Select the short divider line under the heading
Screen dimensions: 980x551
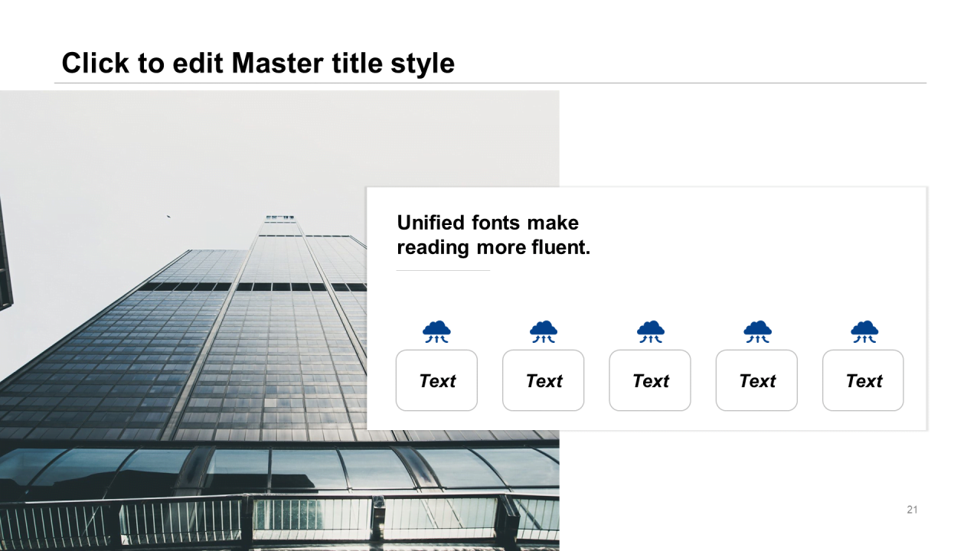point(443,270)
